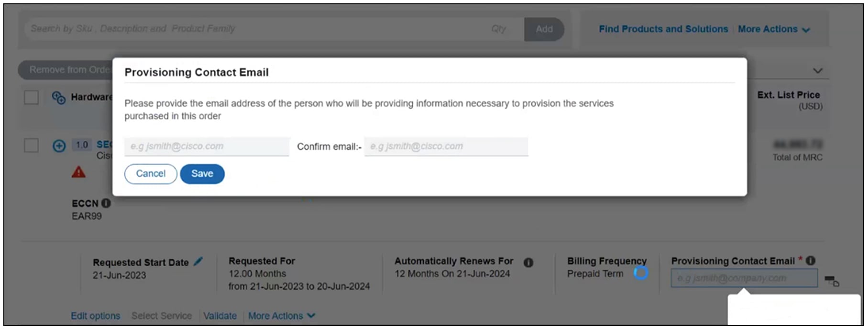The image size is (868, 330).
Task: Click the Validate link
Action: (220, 316)
